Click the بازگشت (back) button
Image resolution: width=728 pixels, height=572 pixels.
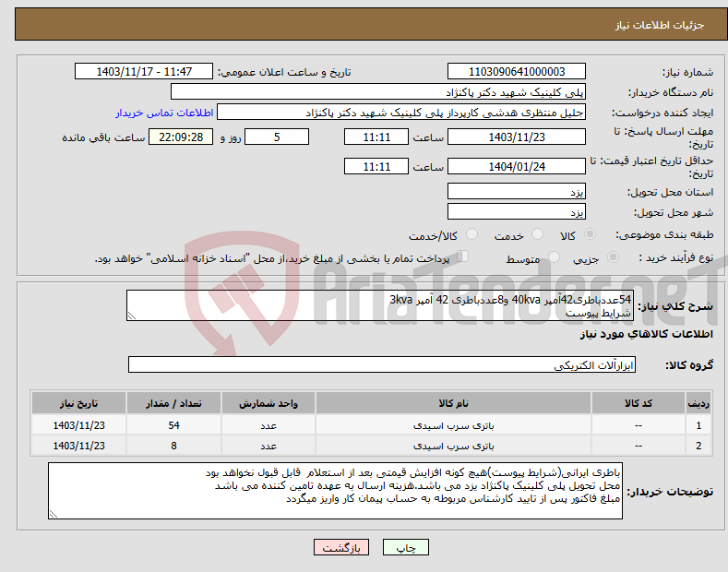point(341,547)
